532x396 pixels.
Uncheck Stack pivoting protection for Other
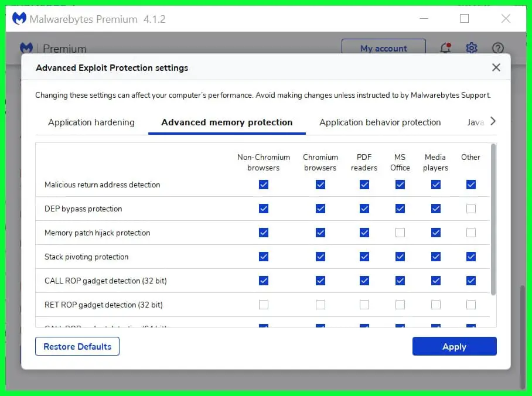pyautogui.click(x=471, y=257)
